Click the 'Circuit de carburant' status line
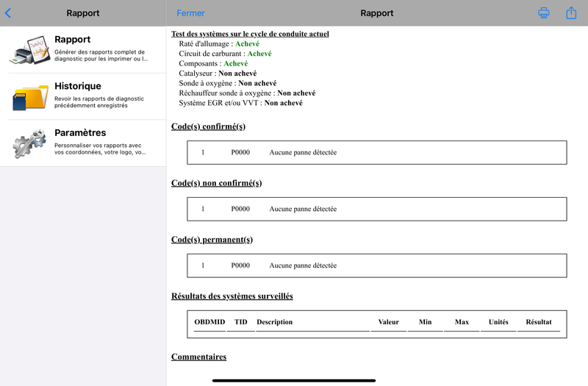The height and width of the screenshot is (386, 588). point(225,54)
